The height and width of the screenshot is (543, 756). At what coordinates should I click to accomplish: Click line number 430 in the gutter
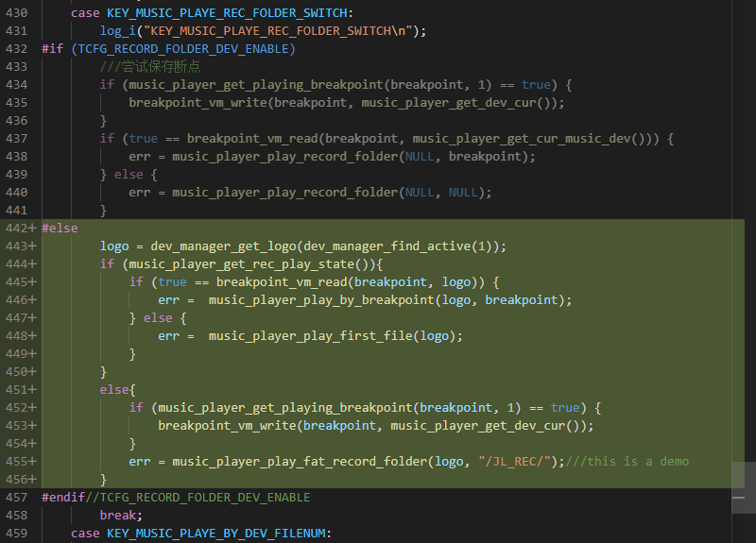click(x=16, y=13)
